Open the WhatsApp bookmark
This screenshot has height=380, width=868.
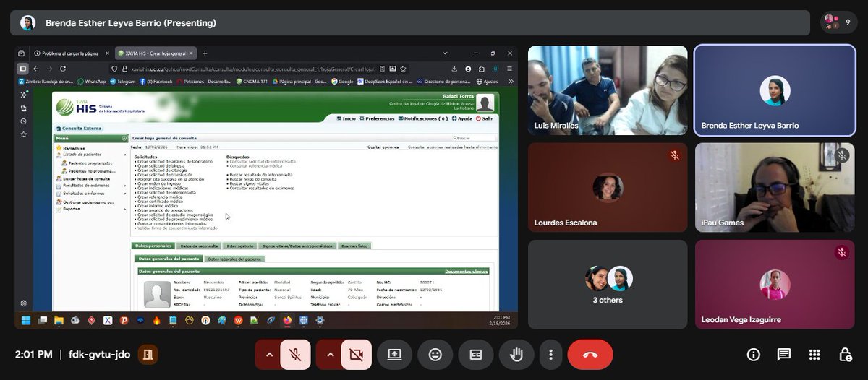92,82
